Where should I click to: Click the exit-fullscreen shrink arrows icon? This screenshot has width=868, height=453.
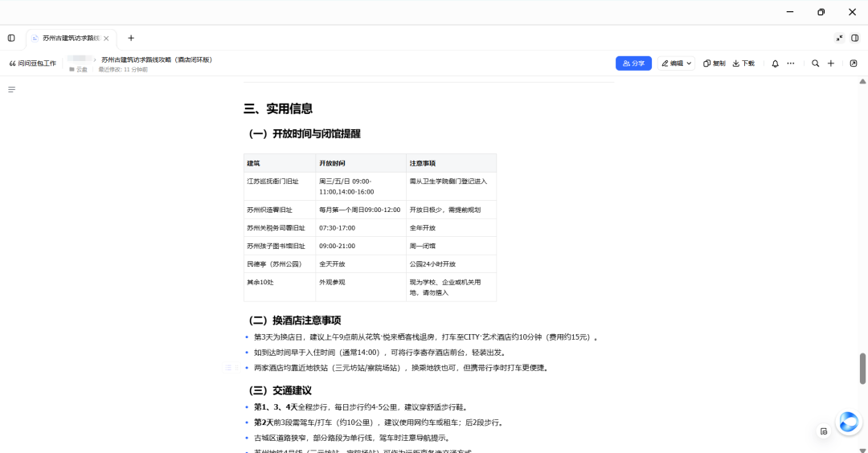coord(839,39)
